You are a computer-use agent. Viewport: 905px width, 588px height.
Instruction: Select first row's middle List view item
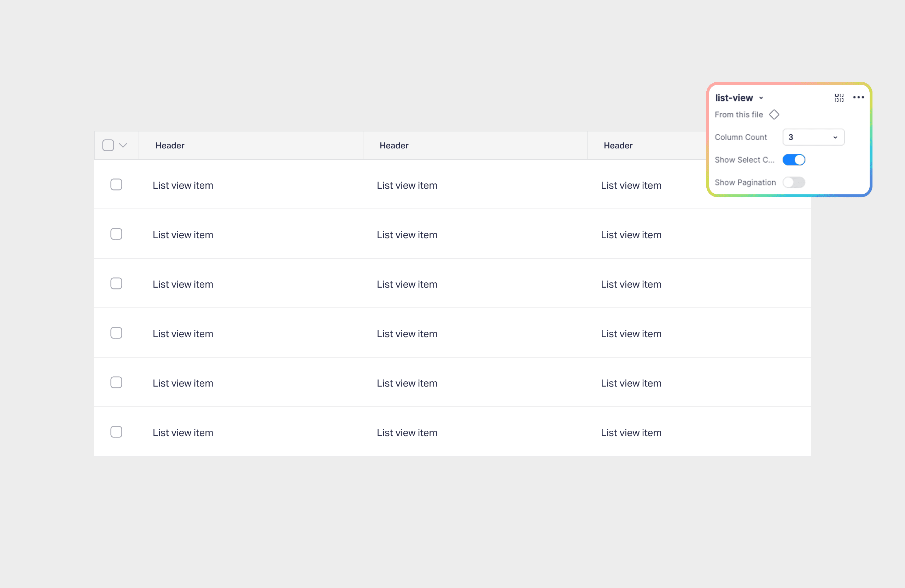[x=407, y=186]
